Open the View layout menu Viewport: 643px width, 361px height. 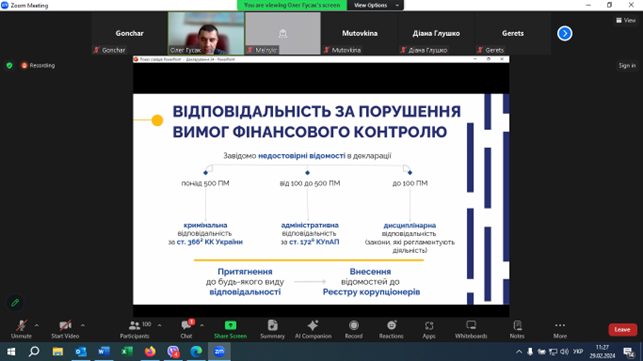(x=626, y=20)
